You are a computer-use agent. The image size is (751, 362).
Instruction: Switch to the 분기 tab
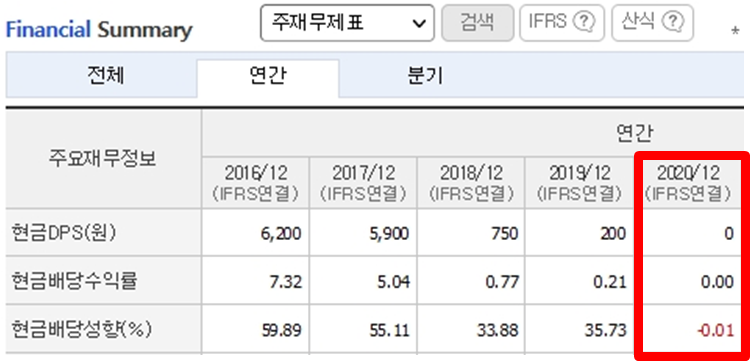[x=425, y=76]
